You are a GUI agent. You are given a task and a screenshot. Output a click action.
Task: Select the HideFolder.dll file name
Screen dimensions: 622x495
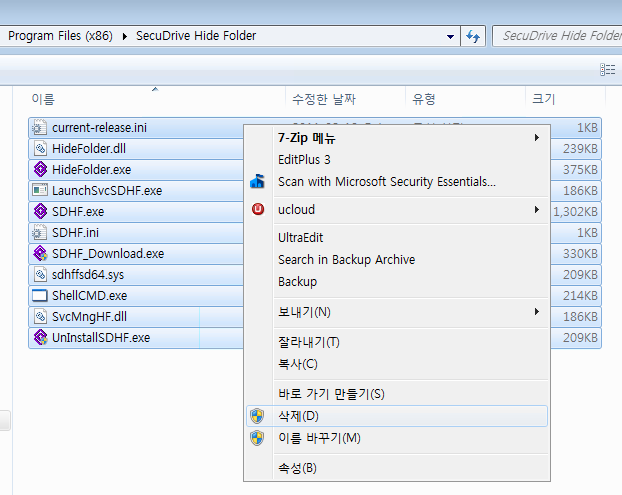[89, 149]
